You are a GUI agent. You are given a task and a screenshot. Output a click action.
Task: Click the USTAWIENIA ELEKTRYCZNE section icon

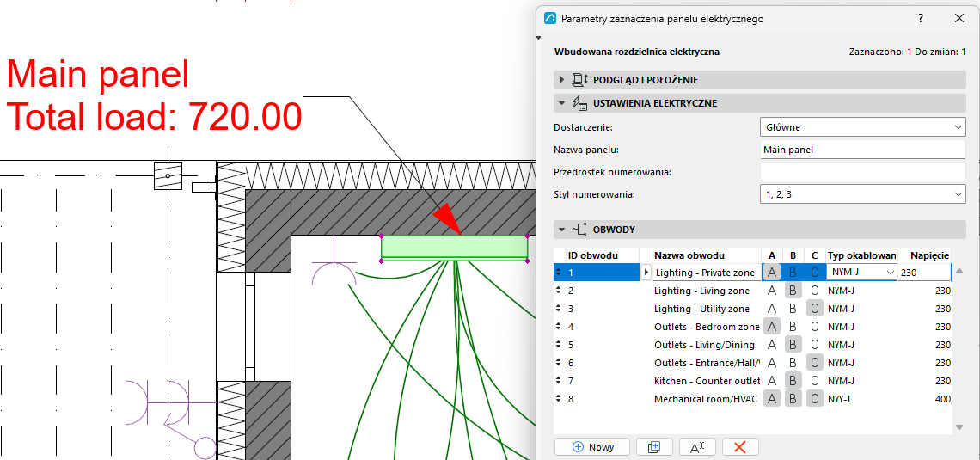click(579, 103)
